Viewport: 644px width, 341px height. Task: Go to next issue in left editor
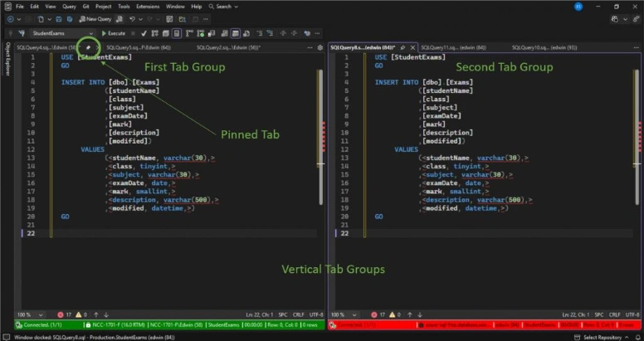click(x=106, y=314)
